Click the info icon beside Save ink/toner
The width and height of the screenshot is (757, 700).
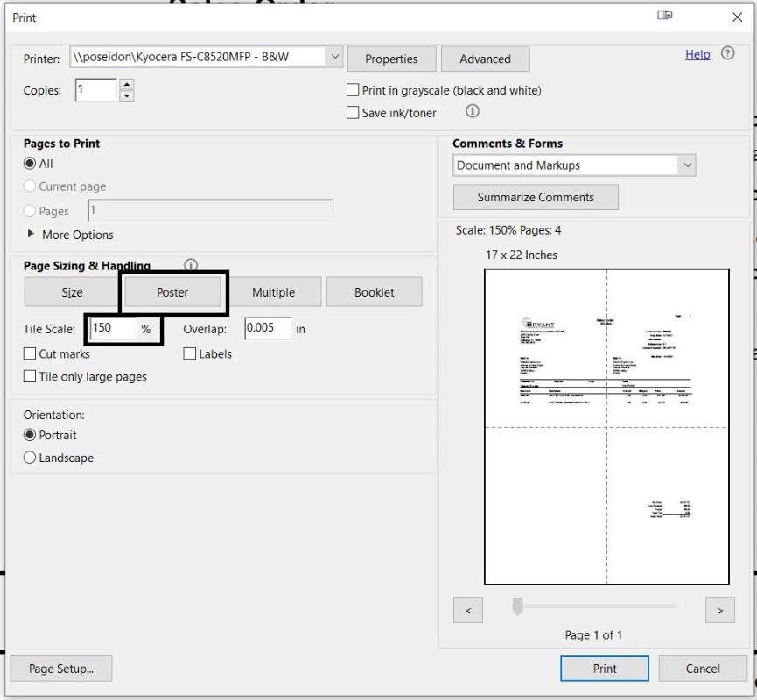(x=473, y=112)
